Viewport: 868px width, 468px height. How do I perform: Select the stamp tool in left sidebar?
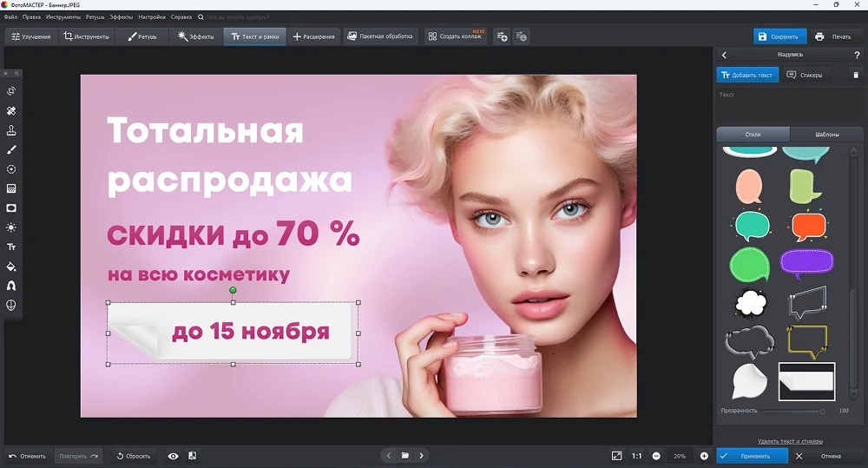(11, 130)
